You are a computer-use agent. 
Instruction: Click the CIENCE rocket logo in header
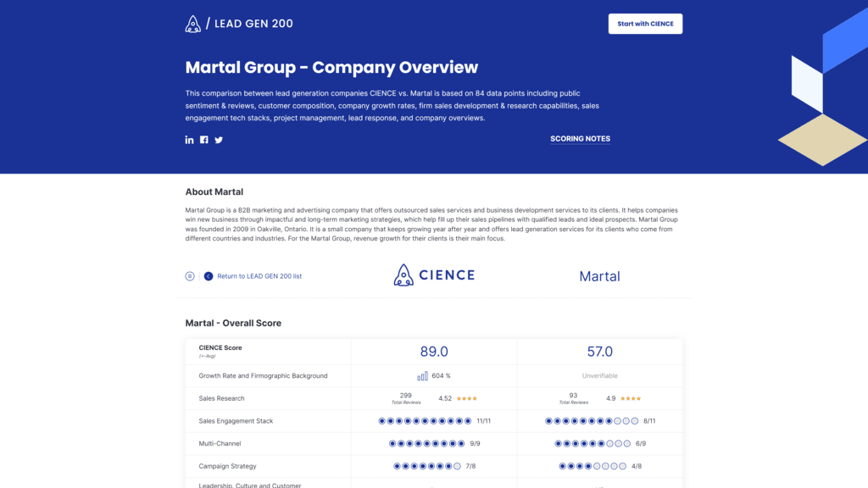192,24
